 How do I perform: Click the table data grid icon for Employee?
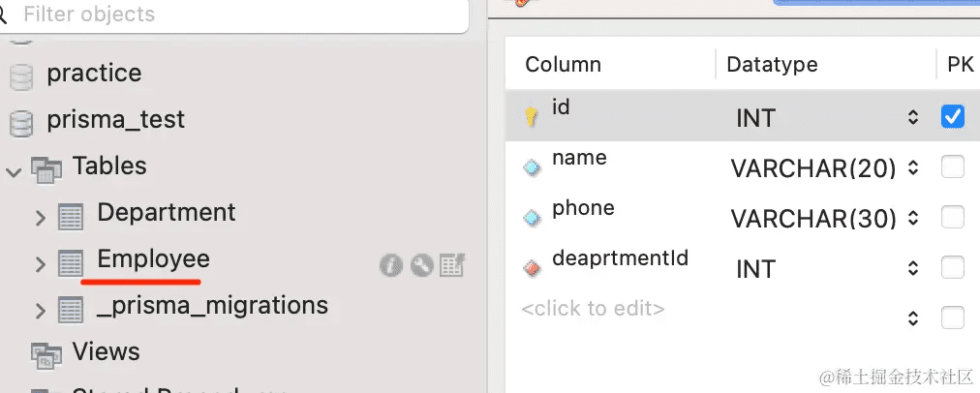click(x=452, y=264)
